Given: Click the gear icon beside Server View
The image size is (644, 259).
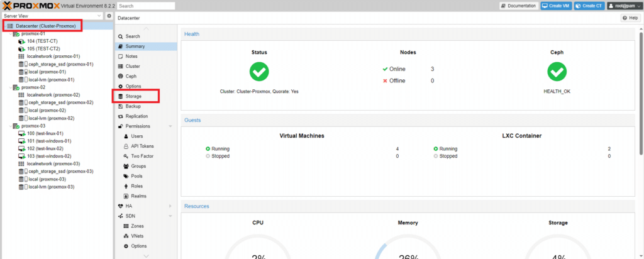Looking at the screenshot, I should point(109,16).
